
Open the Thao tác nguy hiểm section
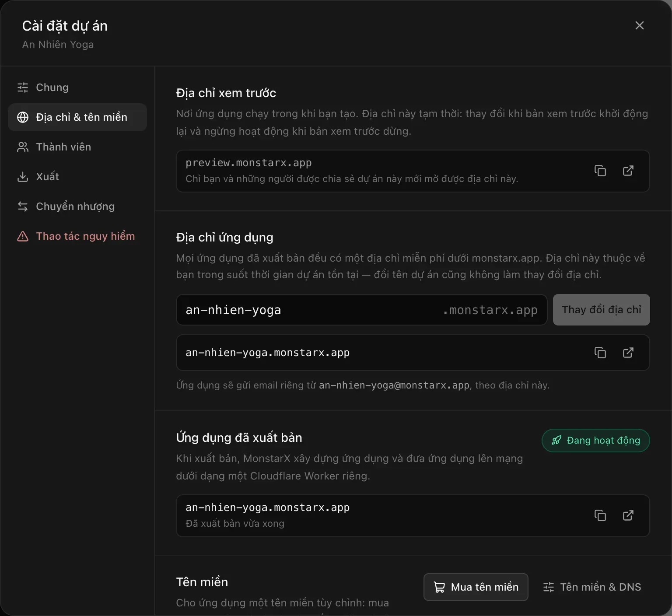point(77,236)
